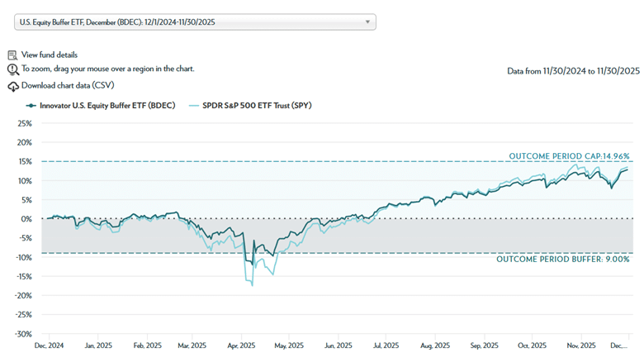Screen dimensions: 644x358
Task: Click the OUTCOME PERIOD BUFFER: 9.00% label
Action: pyautogui.click(x=563, y=260)
